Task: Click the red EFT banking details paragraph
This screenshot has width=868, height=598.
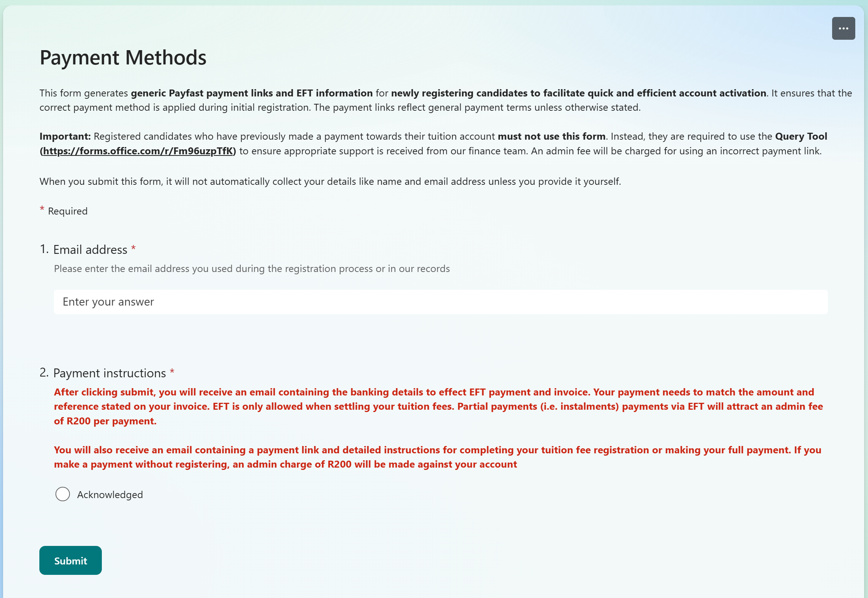Action: [x=438, y=406]
